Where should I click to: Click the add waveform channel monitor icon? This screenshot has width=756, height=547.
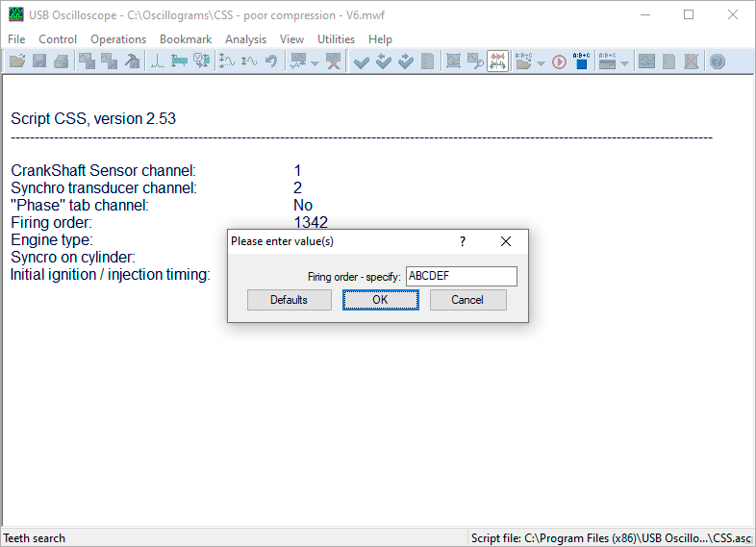coord(298,62)
